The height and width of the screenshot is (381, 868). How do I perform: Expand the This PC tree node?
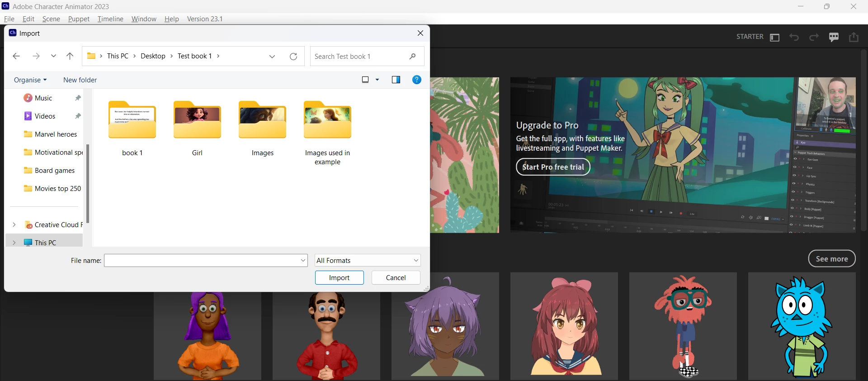click(14, 243)
